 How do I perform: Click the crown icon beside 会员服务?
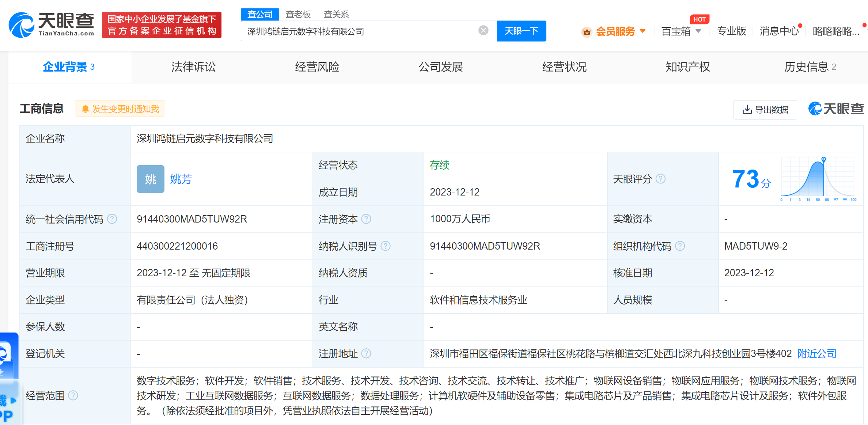[587, 31]
